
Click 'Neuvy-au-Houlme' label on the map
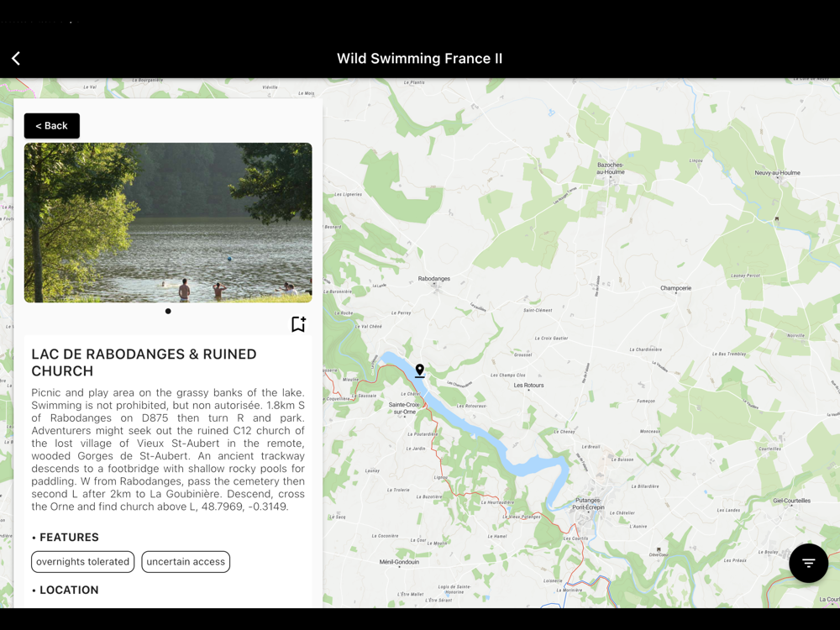coord(777,173)
